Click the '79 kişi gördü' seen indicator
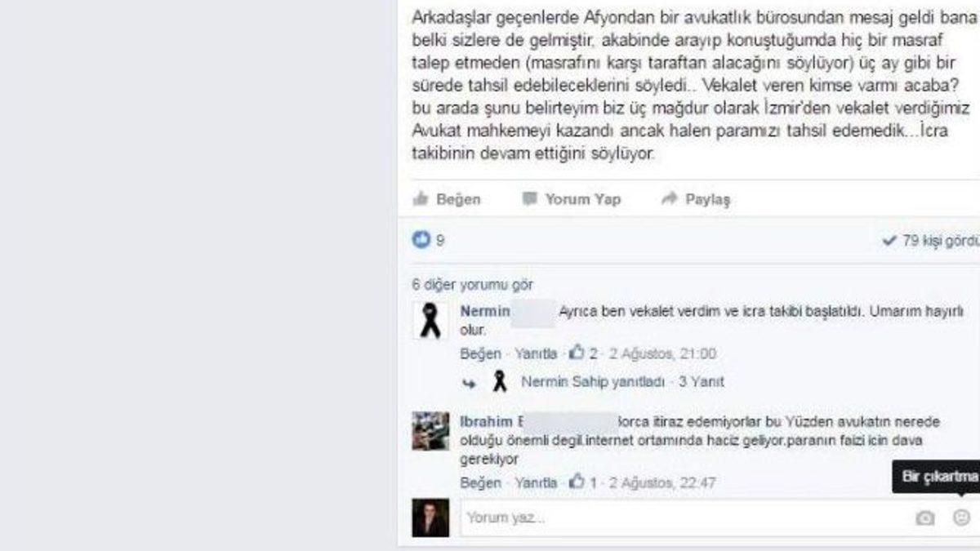Viewport: 980px width, 551px height. (932, 241)
